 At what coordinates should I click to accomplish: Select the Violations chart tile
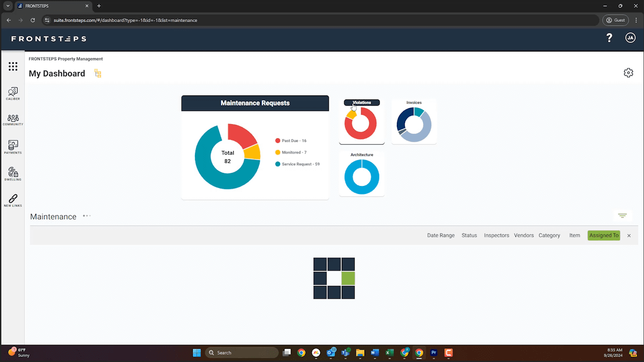tap(361, 122)
